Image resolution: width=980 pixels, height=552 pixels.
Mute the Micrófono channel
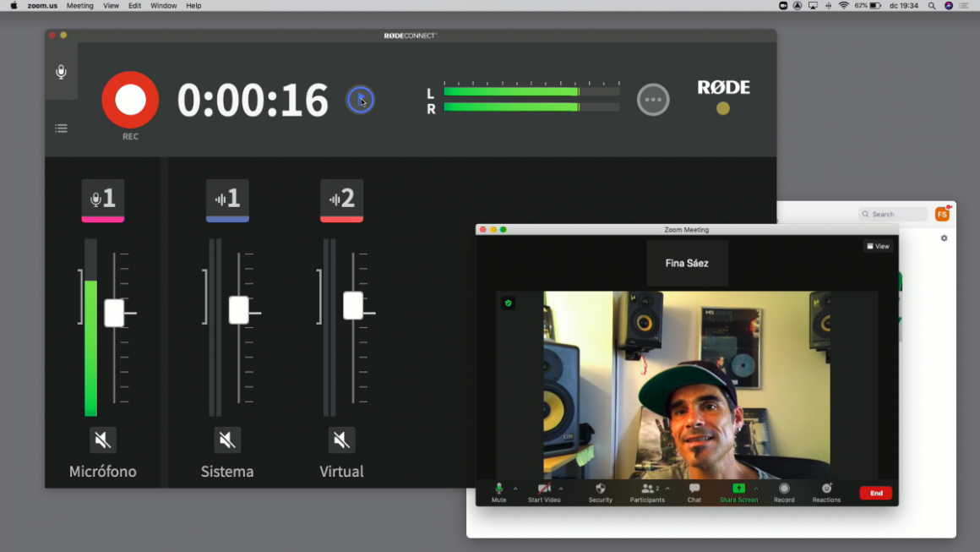pos(103,440)
